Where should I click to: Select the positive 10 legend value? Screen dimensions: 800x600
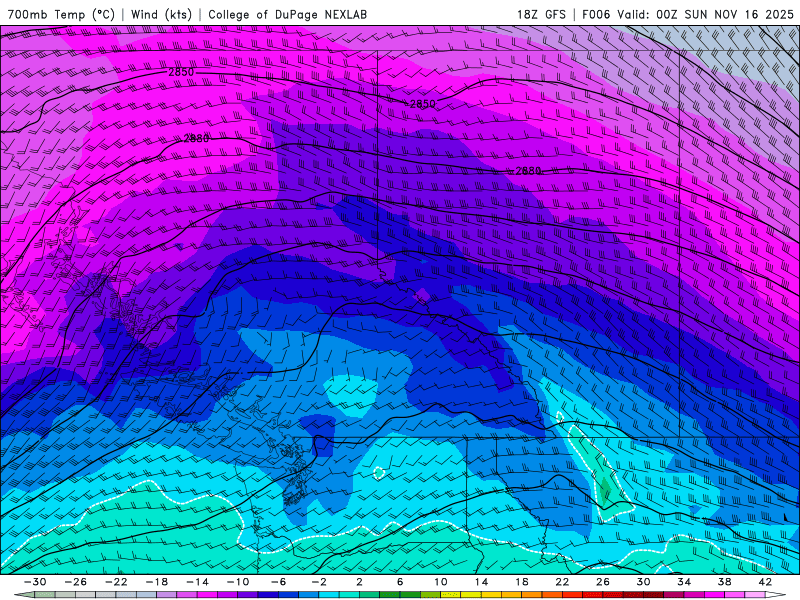click(x=440, y=582)
